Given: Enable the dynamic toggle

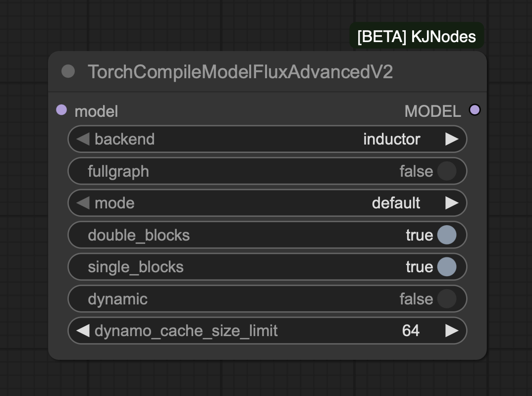Looking at the screenshot, I should (446, 299).
